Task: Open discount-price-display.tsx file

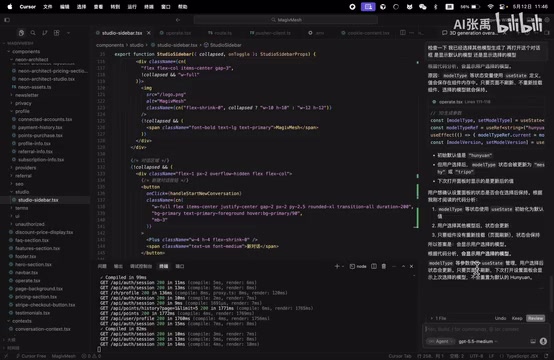Action: [44, 232]
